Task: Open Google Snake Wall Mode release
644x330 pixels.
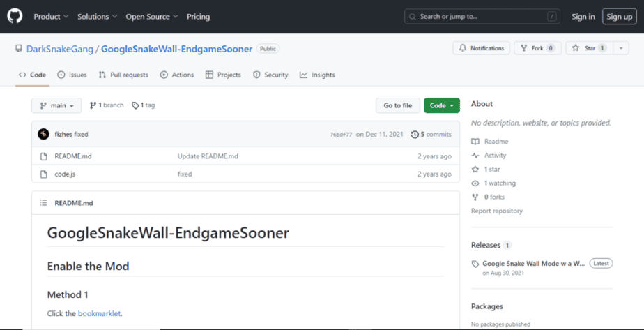Action: coord(533,264)
